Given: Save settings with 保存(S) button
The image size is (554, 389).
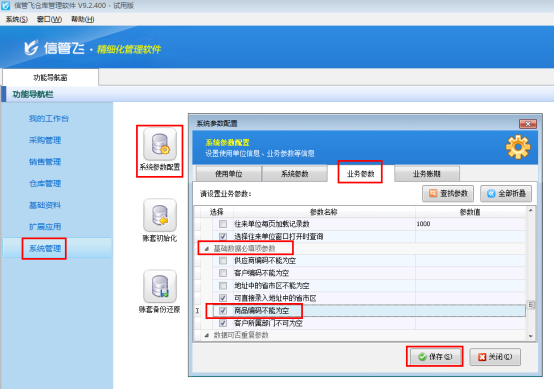Looking at the screenshot, I should 435,356.
